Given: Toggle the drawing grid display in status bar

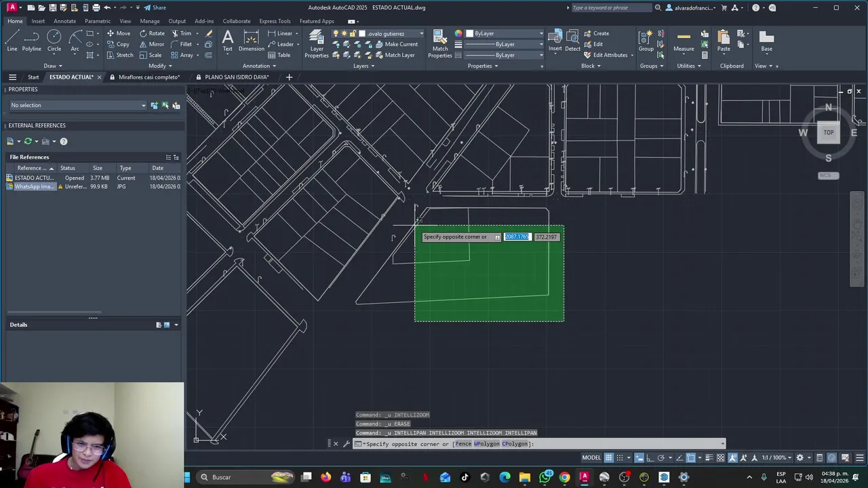Looking at the screenshot, I should pyautogui.click(x=609, y=457).
